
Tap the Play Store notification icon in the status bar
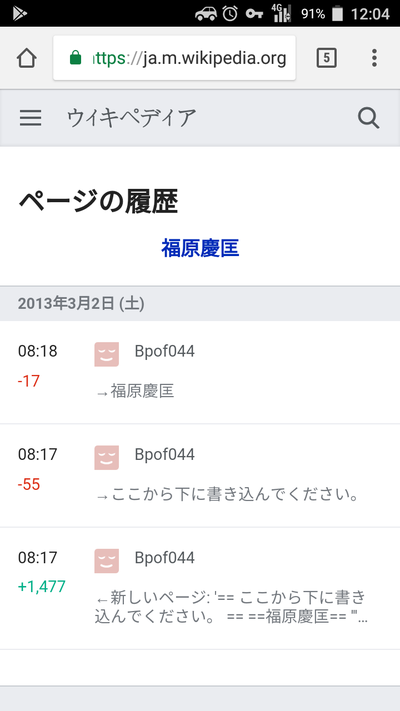[x=20, y=14]
